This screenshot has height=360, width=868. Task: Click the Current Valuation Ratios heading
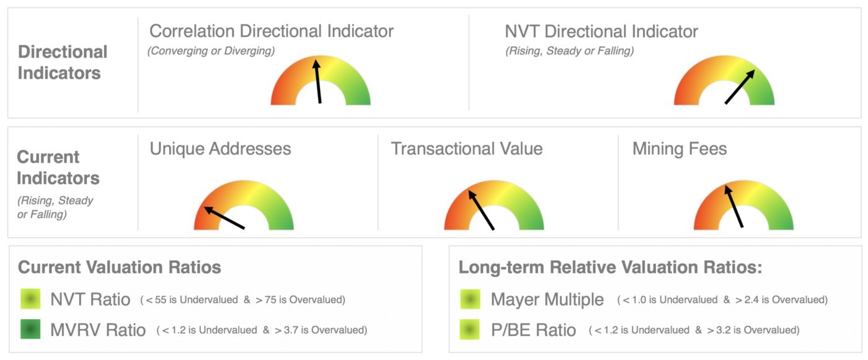click(120, 267)
